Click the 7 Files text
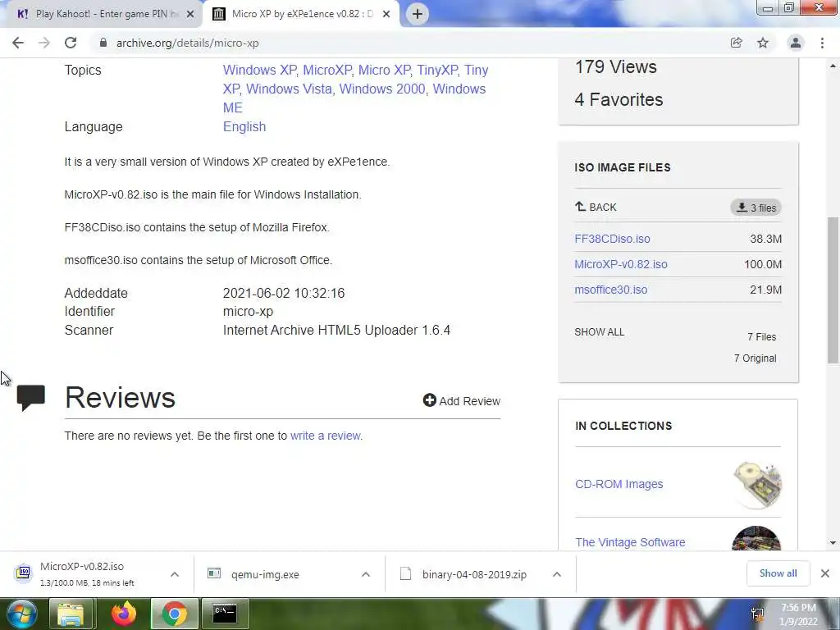Screen dimensions: 840x630 (x=762, y=337)
